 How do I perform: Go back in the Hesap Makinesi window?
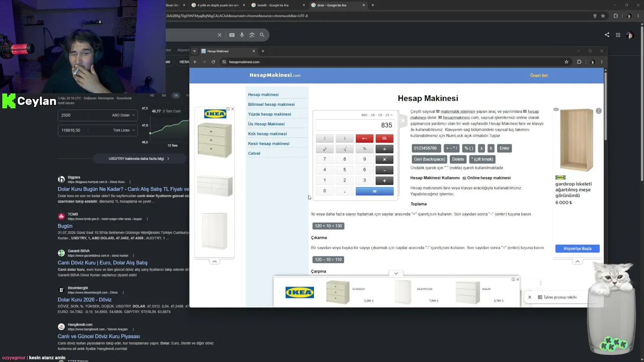coord(195,62)
